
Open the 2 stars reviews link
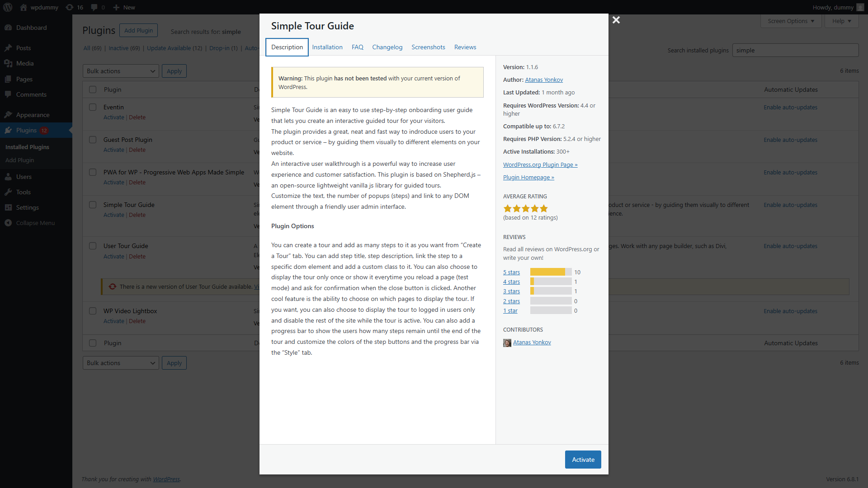coord(511,301)
